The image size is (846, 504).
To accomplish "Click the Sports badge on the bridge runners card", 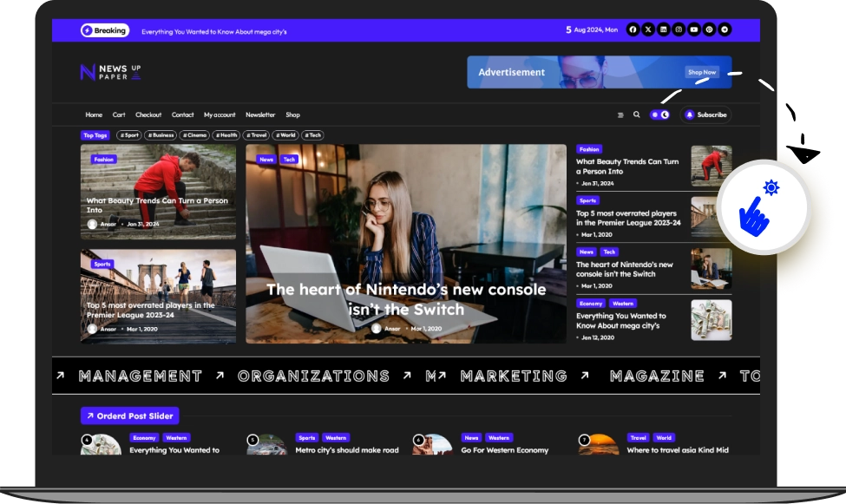I will tap(102, 264).
